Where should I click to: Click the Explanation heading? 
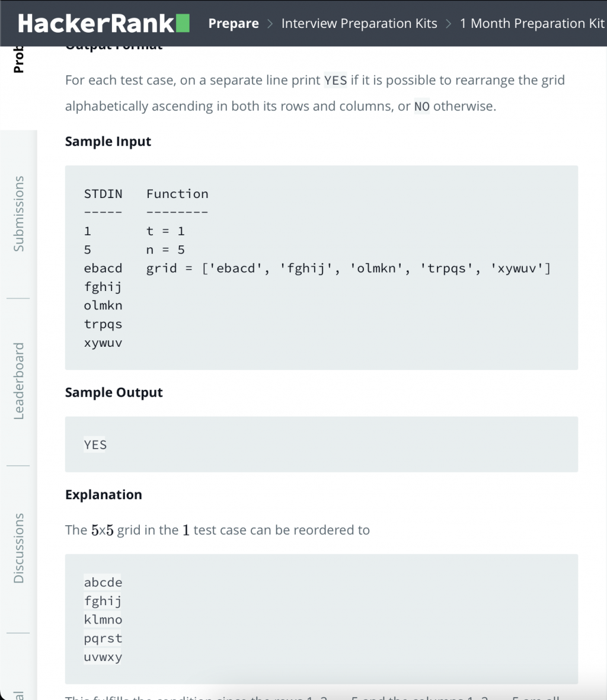click(104, 495)
